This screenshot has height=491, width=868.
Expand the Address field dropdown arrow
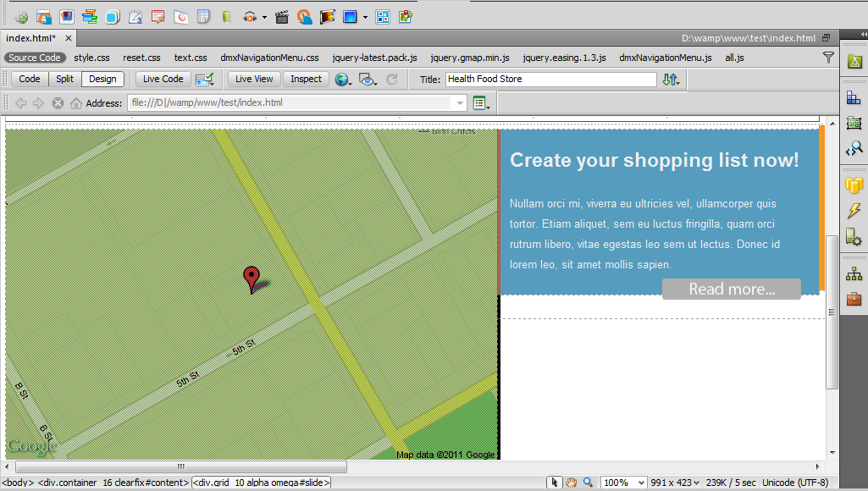tap(460, 103)
